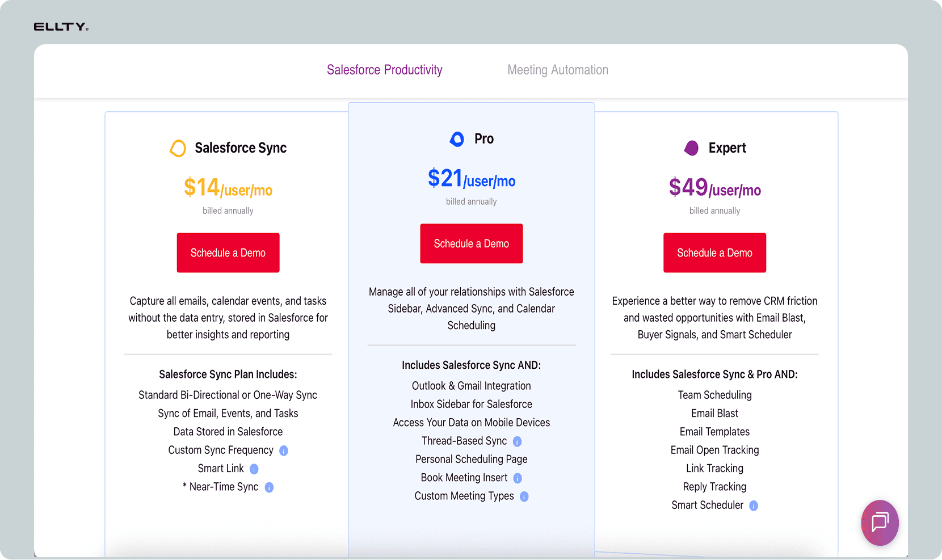Show info for Book Meeting Insert
Screen dimensions: 942x560
pos(518,478)
